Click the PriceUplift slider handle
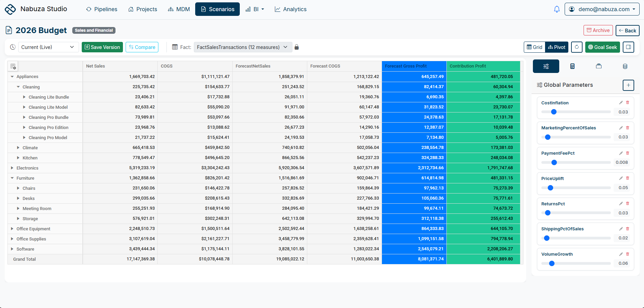Viewport: 644px width, 308px height. click(550, 188)
